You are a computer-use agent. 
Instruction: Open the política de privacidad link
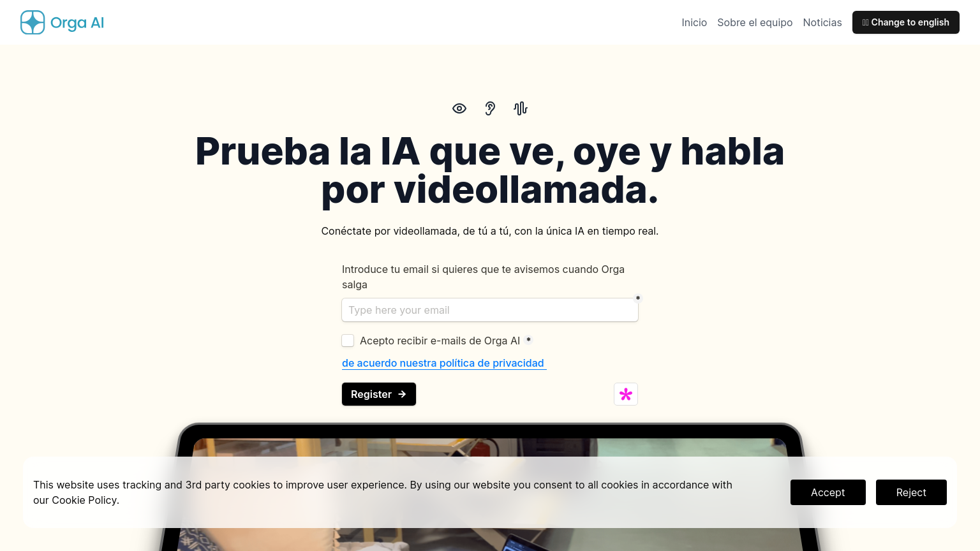click(443, 363)
